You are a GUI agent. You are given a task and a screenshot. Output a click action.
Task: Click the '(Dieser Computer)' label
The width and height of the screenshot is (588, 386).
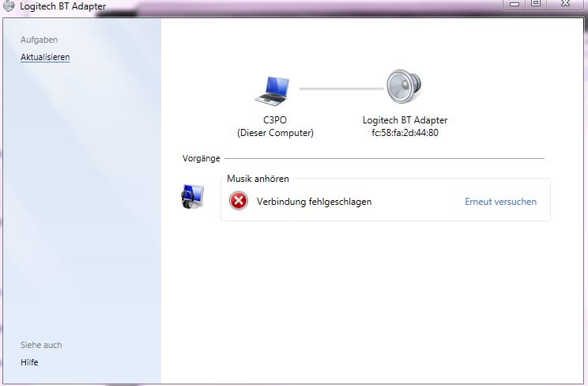coord(275,133)
